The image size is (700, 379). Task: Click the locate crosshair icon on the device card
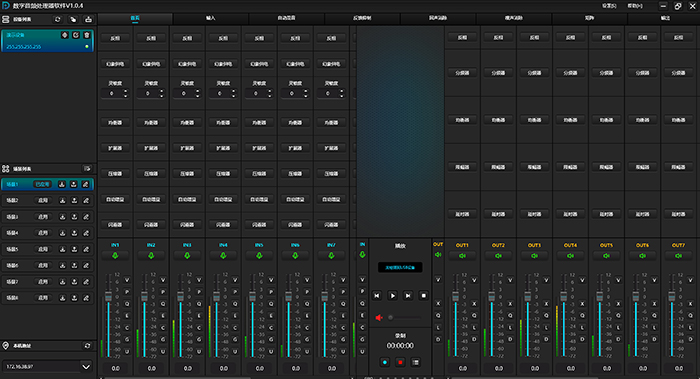[x=65, y=35]
